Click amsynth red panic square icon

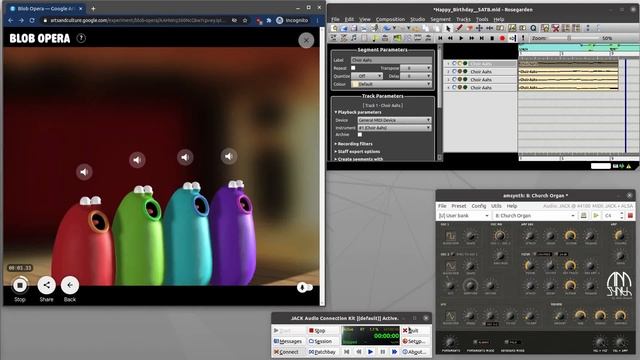point(630,216)
